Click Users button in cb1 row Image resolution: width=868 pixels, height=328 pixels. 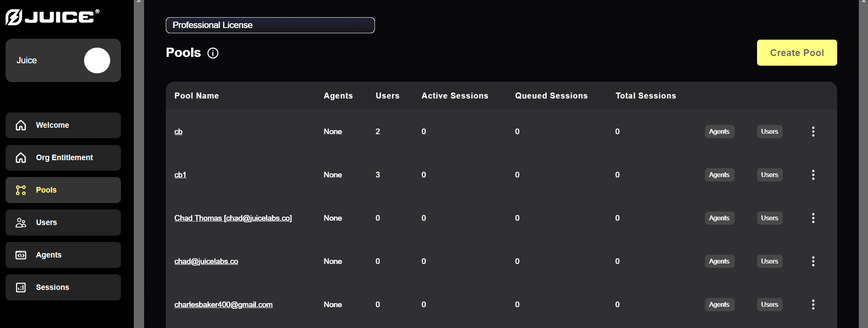click(x=769, y=175)
